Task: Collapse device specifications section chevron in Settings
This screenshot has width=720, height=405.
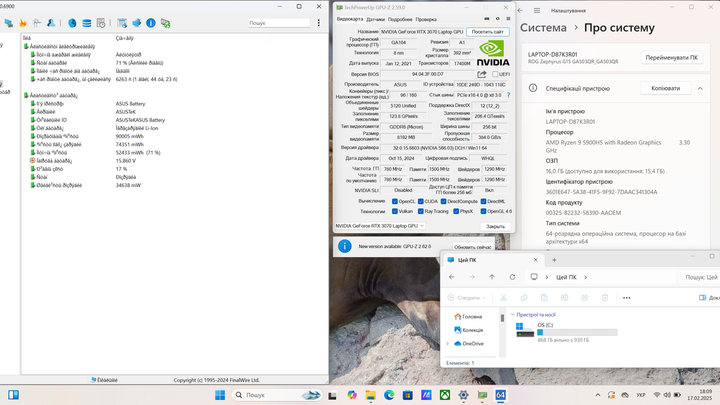Action: (700, 88)
